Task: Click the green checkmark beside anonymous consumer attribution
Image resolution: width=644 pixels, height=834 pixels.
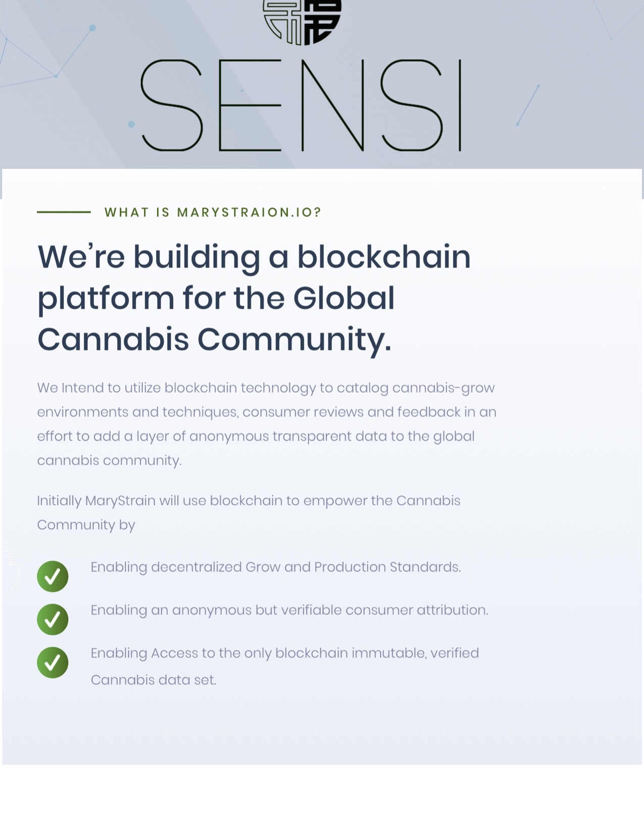Action: click(x=53, y=619)
